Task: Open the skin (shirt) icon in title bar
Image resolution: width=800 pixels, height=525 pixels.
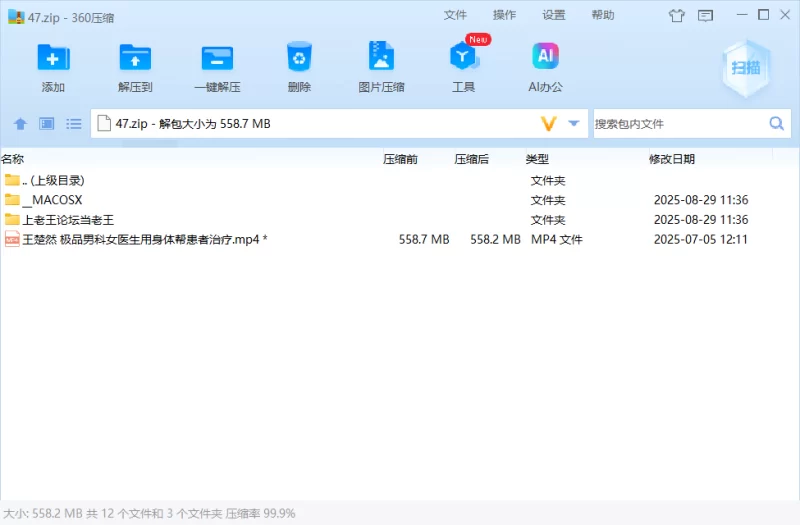Action: [677, 16]
